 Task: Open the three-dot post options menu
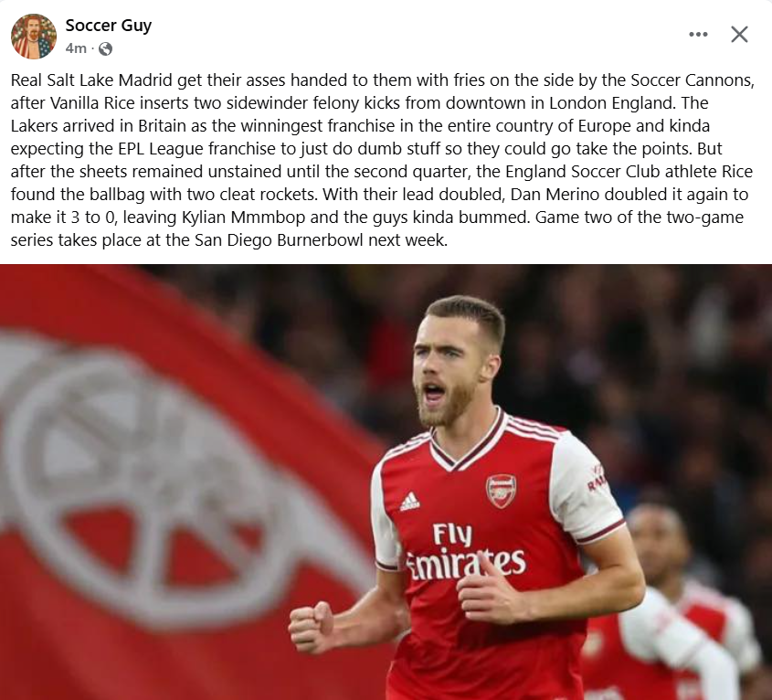(698, 35)
